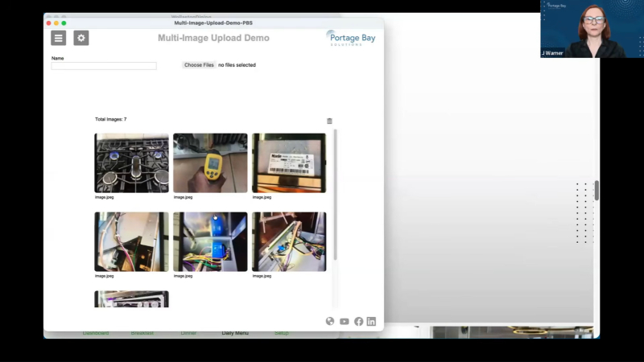Open the globe website icon

click(330, 321)
